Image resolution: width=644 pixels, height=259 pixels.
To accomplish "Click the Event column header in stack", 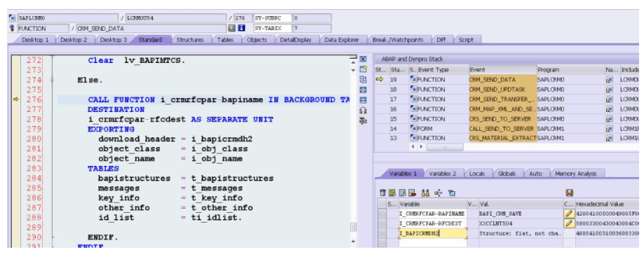I will point(502,70).
